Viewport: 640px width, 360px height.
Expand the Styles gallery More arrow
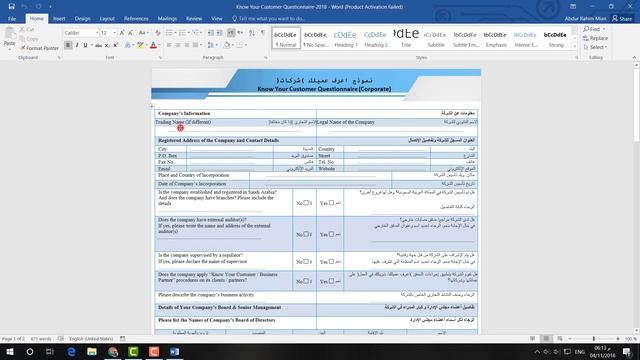[575, 47]
